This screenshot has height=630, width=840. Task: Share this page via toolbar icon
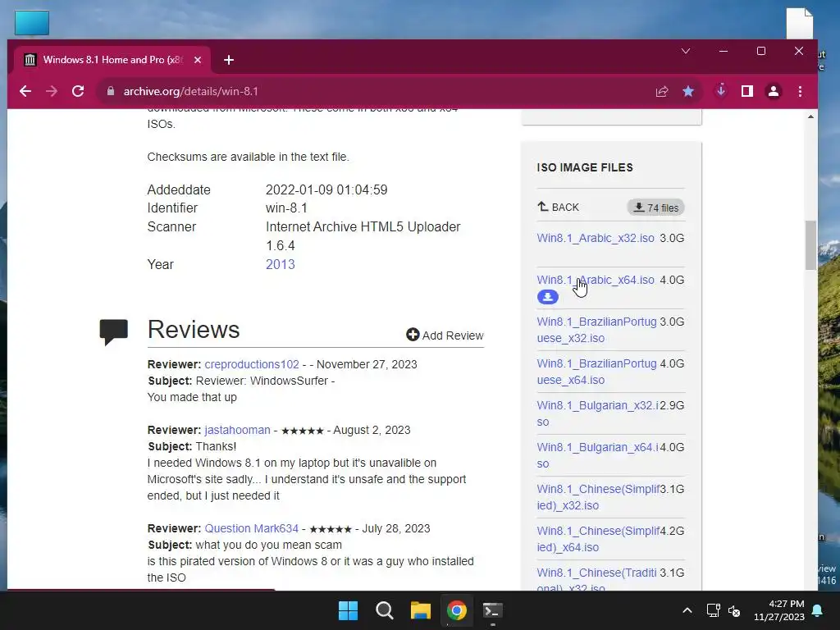tap(662, 92)
